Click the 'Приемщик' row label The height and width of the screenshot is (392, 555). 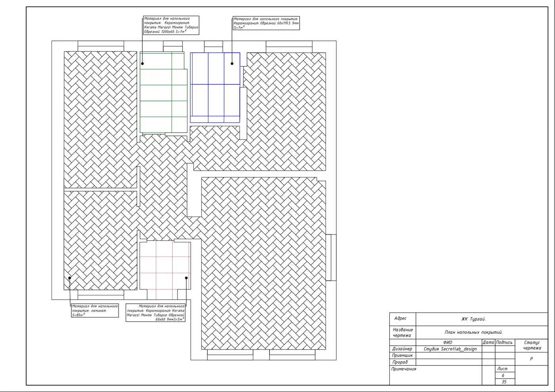pyautogui.click(x=402, y=356)
